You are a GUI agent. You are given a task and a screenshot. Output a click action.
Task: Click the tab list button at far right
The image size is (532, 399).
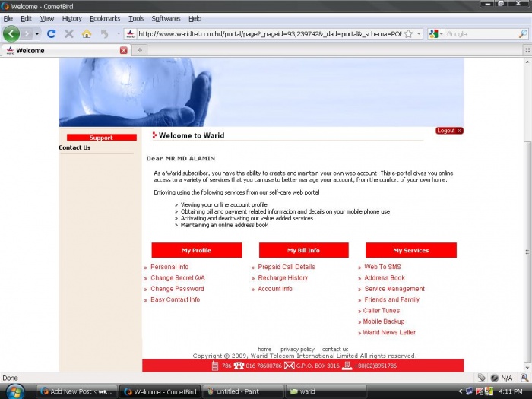[527, 51]
